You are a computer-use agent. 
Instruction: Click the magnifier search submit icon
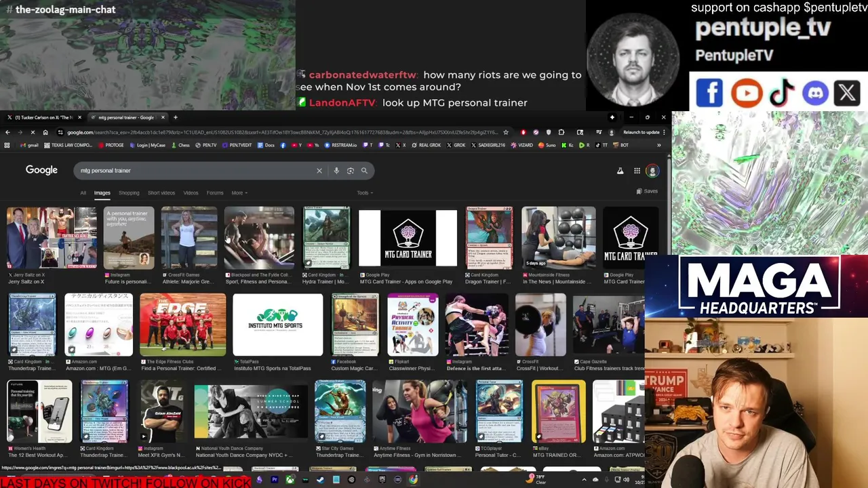point(364,171)
